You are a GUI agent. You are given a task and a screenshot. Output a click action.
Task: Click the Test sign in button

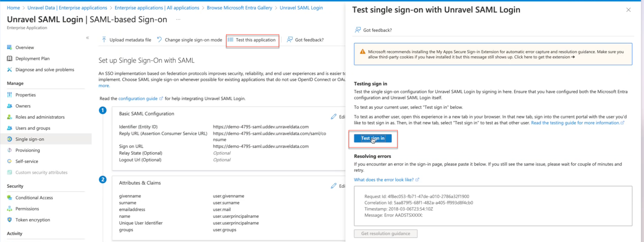coord(373,138)
